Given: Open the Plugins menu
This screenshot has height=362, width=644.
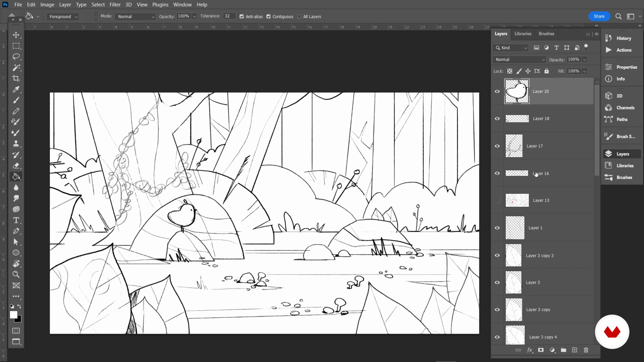Looking at the screenshot, I should 160,5.
